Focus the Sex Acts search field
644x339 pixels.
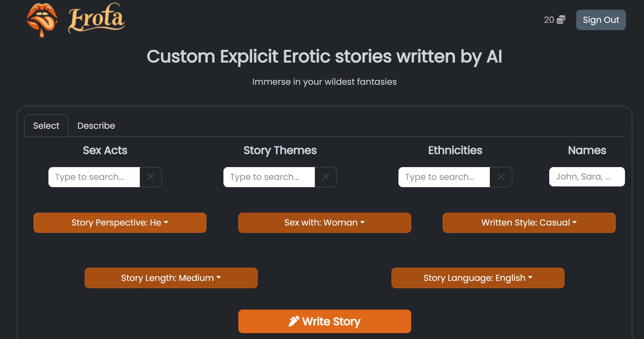(94, 177)
